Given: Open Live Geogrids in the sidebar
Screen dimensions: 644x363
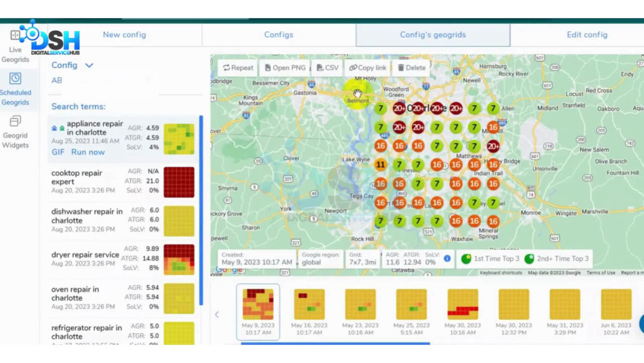Looking at the screenshot, I should tap(15, 46).
